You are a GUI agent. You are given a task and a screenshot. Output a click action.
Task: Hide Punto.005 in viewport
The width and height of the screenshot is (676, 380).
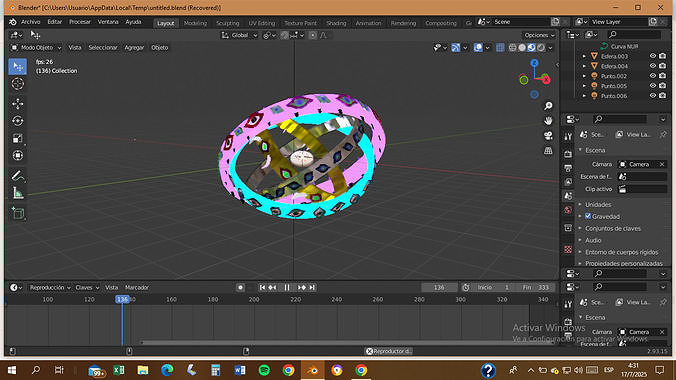pyautogui.click(x=653, y=86)
